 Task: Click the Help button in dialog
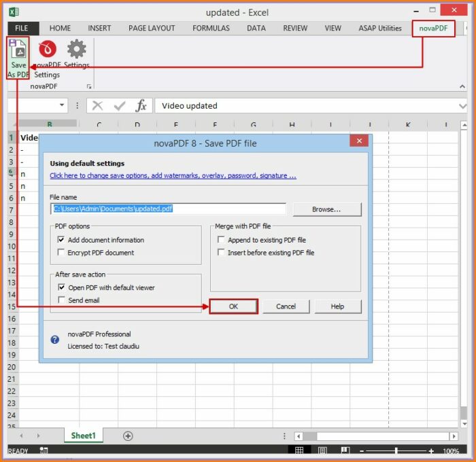coord(337,306)
